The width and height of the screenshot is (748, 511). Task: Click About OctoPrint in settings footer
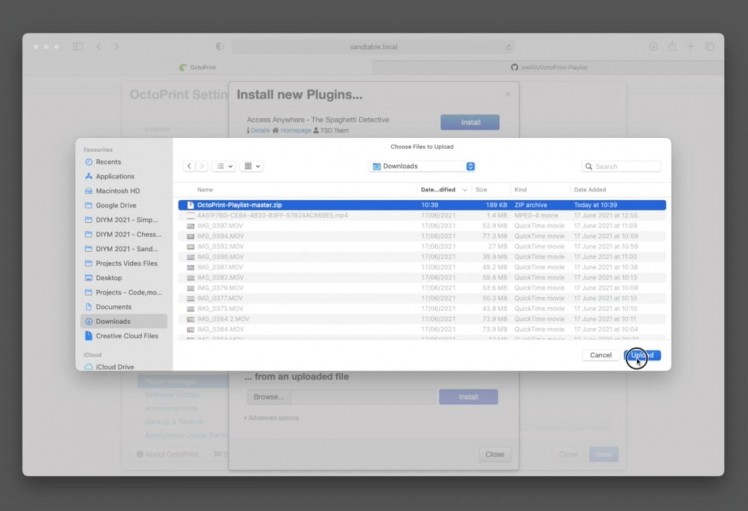[x=167, y=454]
